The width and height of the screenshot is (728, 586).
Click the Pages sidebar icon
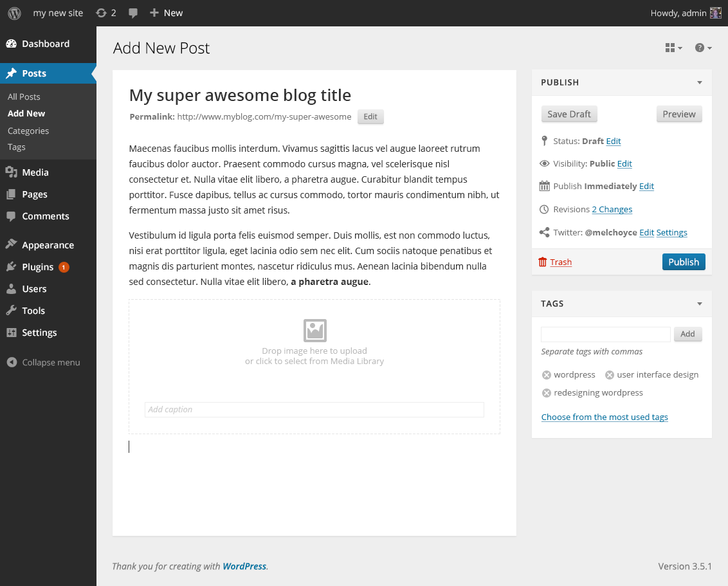pos(11,194)
